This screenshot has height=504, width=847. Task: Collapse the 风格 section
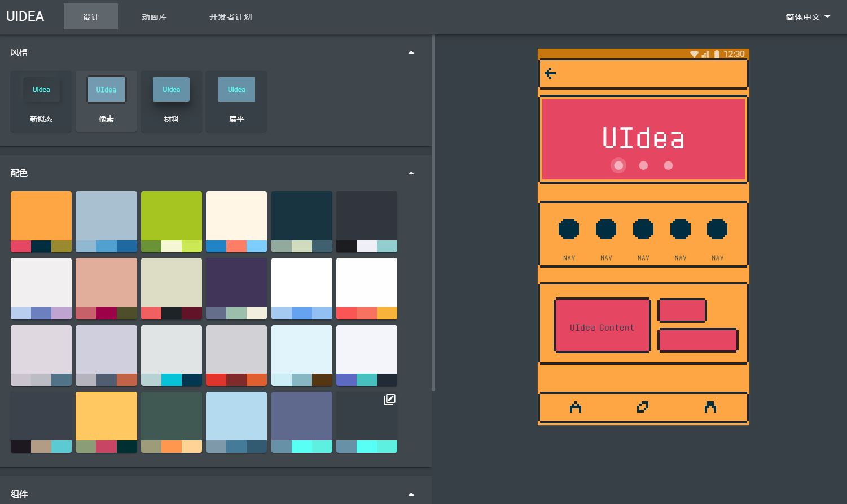411,52
